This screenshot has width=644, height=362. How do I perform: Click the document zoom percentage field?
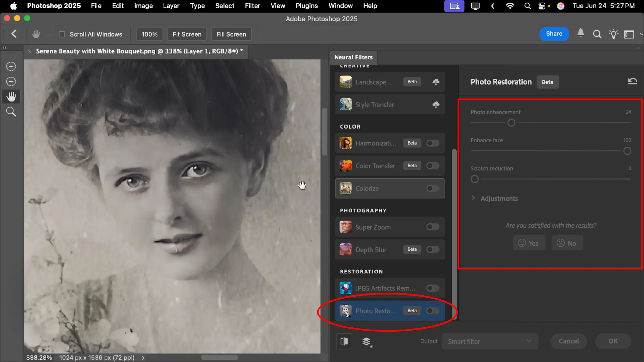pyautogui.click(x=39, y=357)
